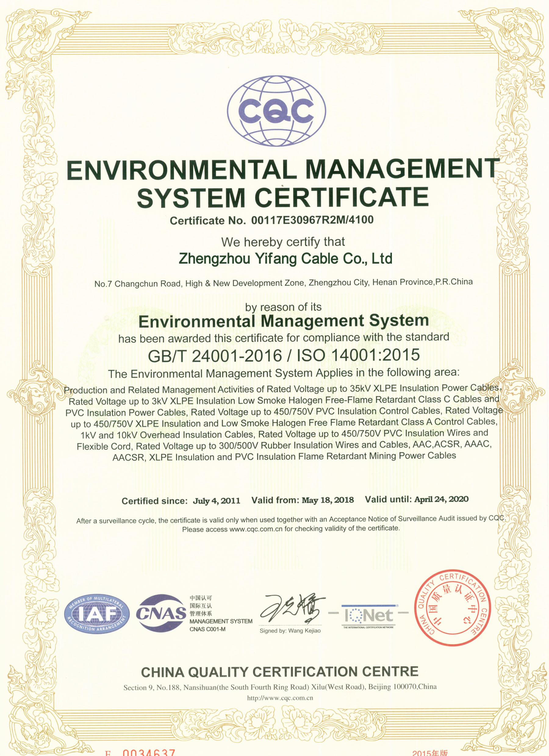Click line 'up to 450/750V XLPE Insulation'
Image resolution: width=549 pixels, height=756 pixels.
tap(284, 423)
